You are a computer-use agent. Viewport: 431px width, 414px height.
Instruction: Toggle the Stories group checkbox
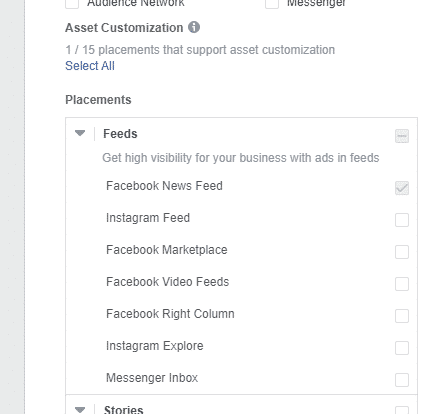(x=402, y=410)
